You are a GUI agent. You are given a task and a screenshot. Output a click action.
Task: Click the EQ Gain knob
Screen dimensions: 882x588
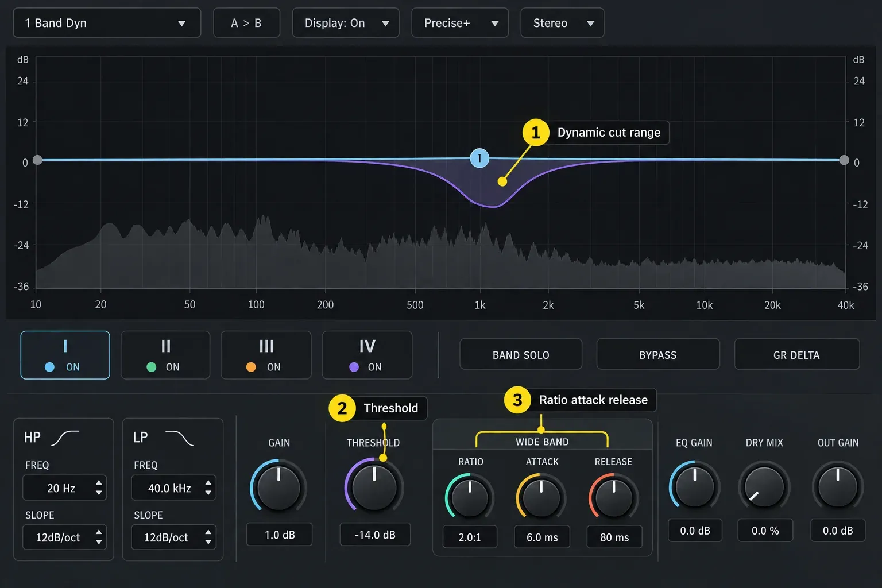[694, 486]
